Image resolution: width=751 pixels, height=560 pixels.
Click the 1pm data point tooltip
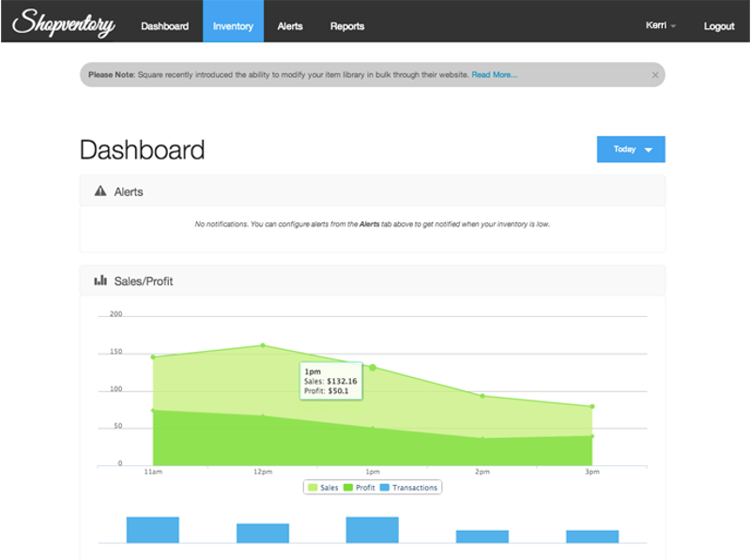pos(330,379)
